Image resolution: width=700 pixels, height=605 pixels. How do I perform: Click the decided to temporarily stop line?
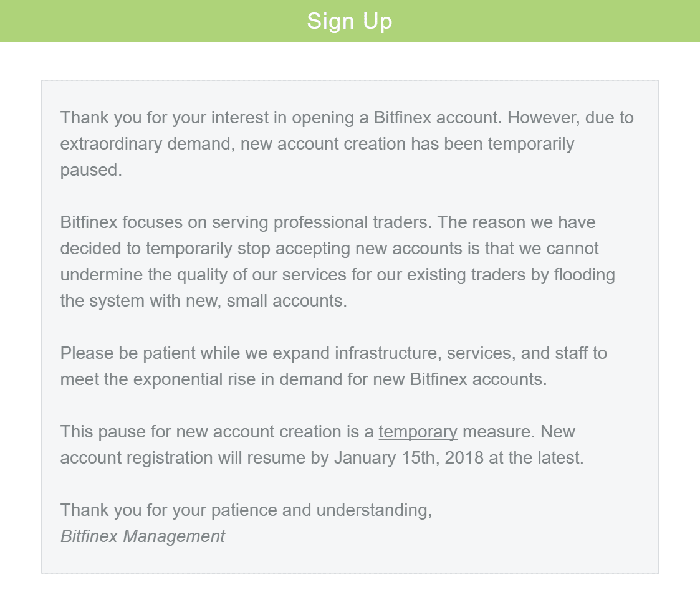tap(330, 249)
